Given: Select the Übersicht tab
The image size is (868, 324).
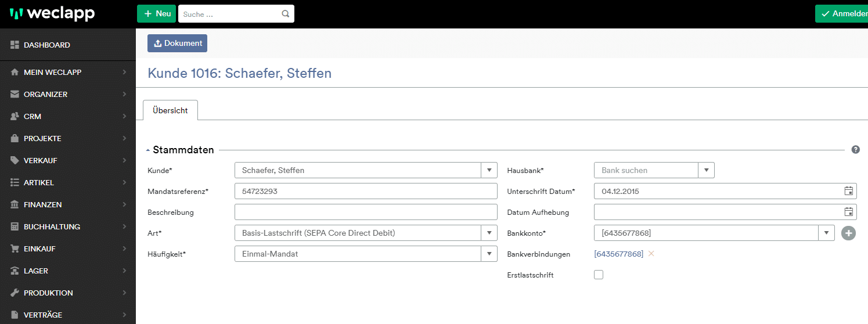Looking at the screenshot, I should [170, 110].
